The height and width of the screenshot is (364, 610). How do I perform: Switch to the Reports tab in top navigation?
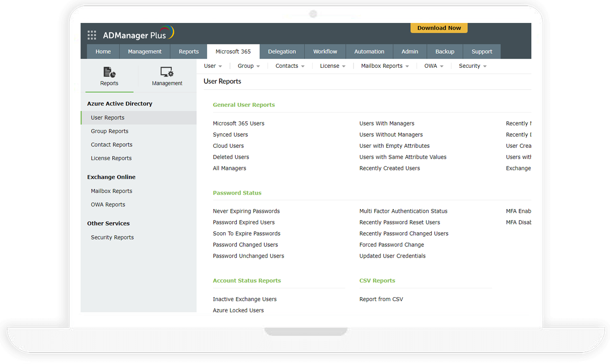189,52
